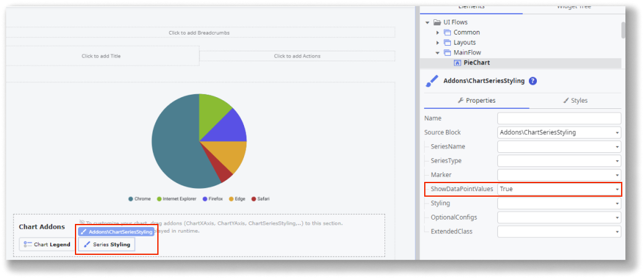Viewport: 644px width, 279px height.
Task: Click the Chart Legend addon icon
Action: coord(27,244)
